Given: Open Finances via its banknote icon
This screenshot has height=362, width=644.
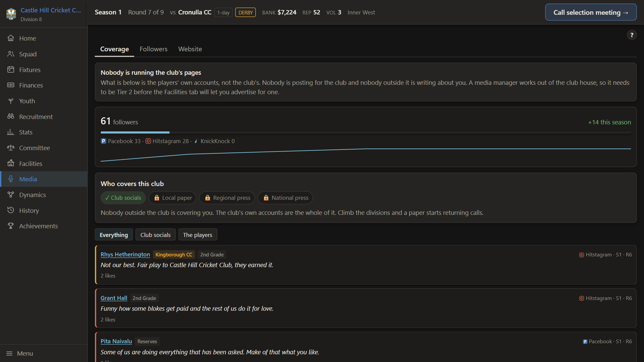Looking at the screenshot, I should point(11,85).
